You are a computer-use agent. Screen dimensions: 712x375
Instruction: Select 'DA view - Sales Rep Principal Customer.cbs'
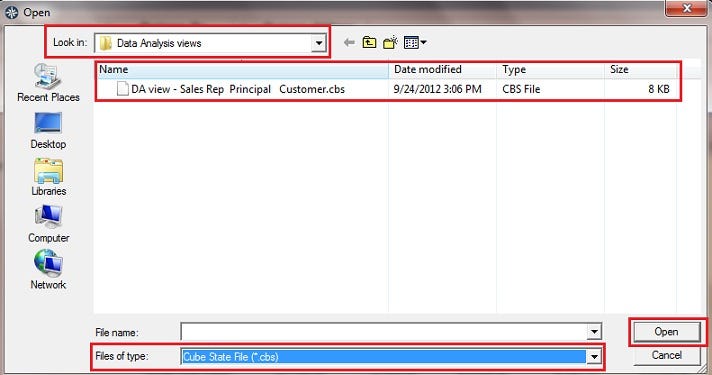coord(238,89)
